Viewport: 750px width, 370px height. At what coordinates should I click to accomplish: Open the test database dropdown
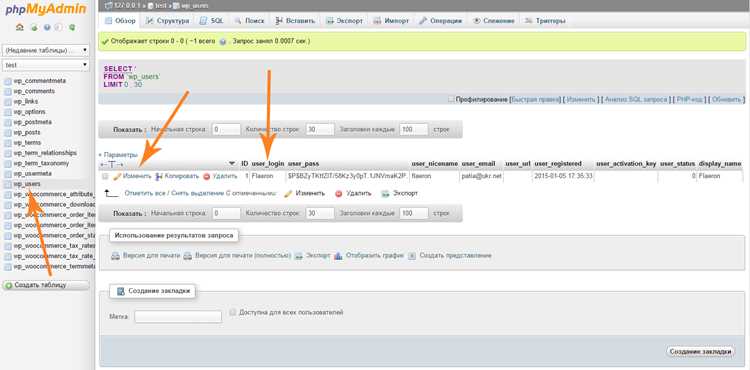tap(45, 65)
